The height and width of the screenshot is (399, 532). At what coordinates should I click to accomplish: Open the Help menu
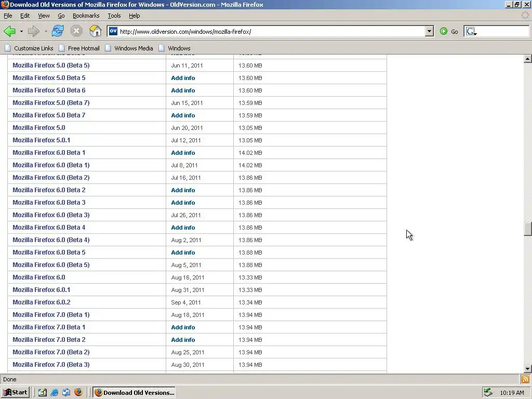tap(134, 16)
